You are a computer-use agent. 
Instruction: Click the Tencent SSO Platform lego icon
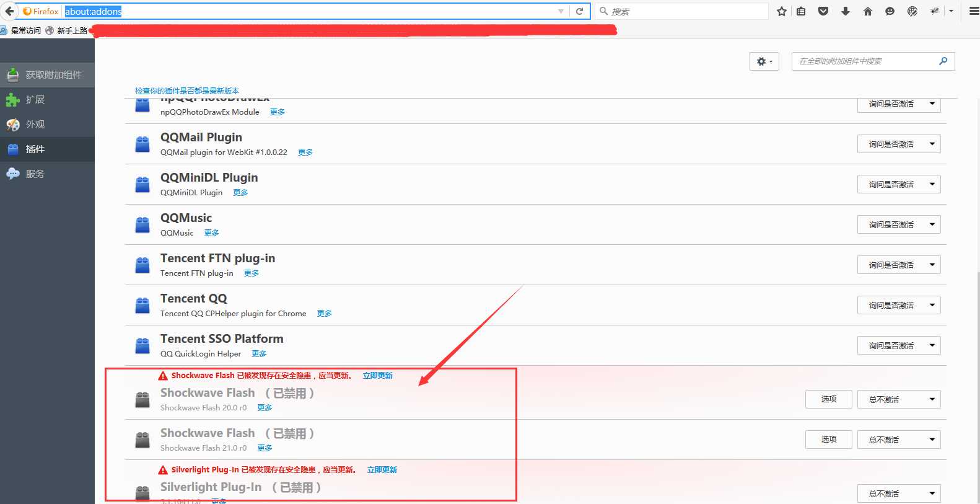(142, 346)
